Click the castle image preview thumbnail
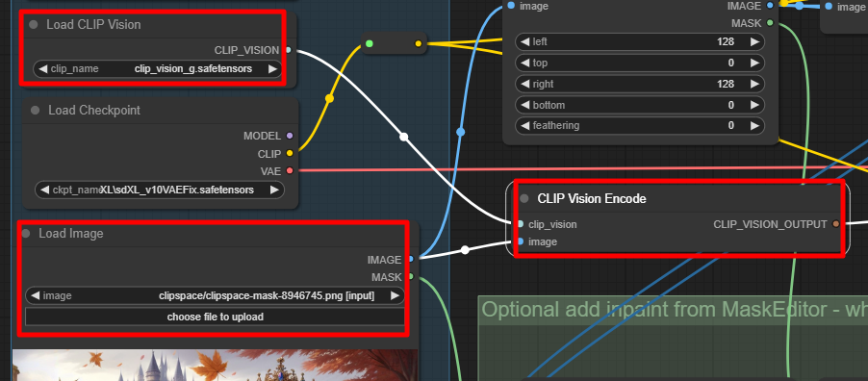868x381 pixels. [x=215, y=365]
